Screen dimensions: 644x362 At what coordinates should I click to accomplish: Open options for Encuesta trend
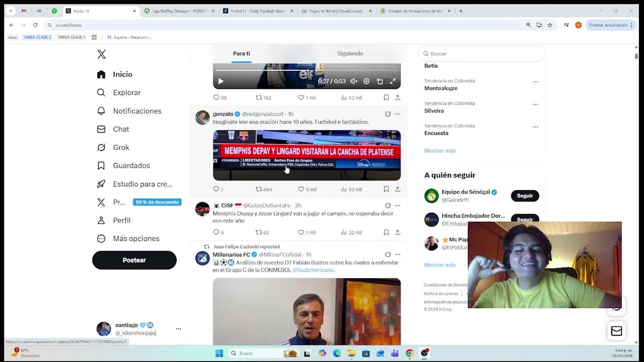coord(535,127)
